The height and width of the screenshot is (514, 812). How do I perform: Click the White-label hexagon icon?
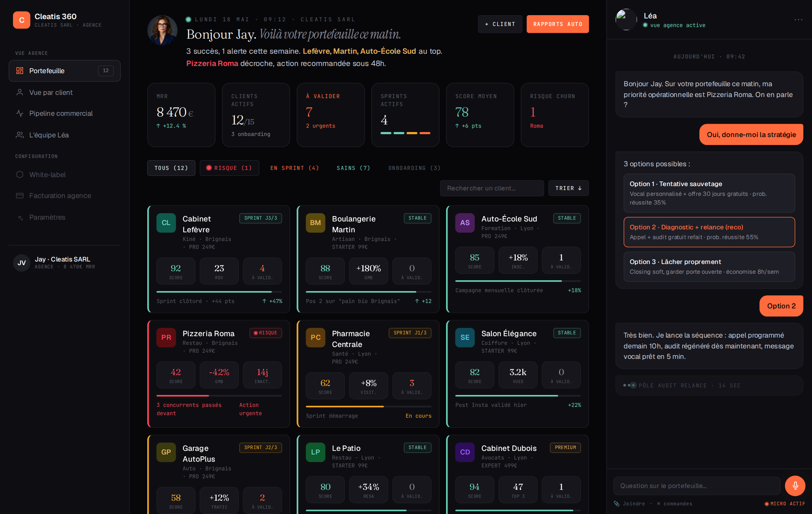(x=20, y=175)
